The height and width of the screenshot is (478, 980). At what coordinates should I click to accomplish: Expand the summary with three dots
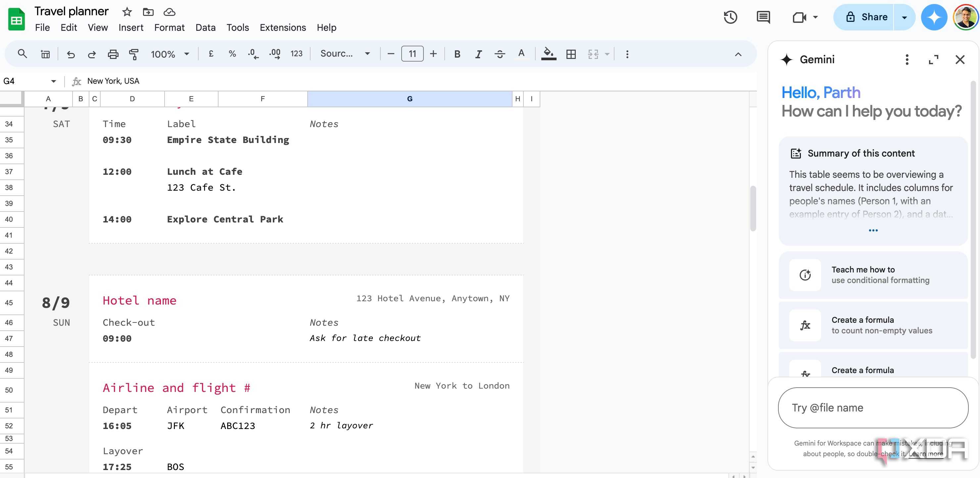(x=873, y=230)
